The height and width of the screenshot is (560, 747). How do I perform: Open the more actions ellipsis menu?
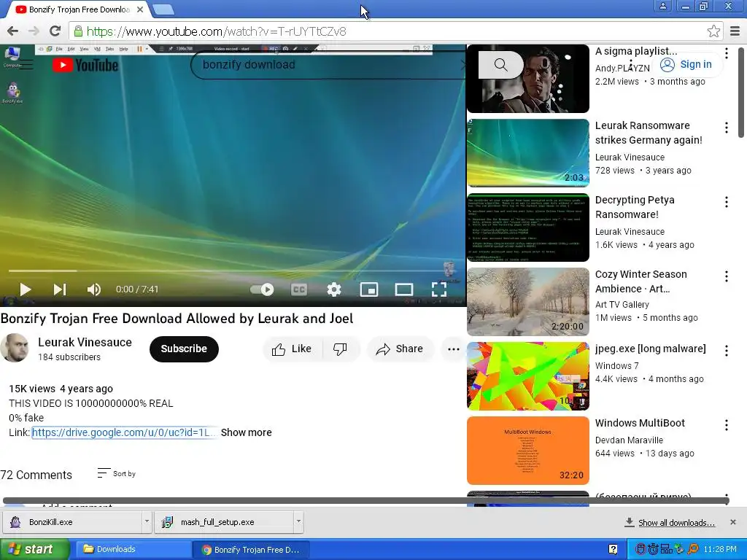(454, 349)
